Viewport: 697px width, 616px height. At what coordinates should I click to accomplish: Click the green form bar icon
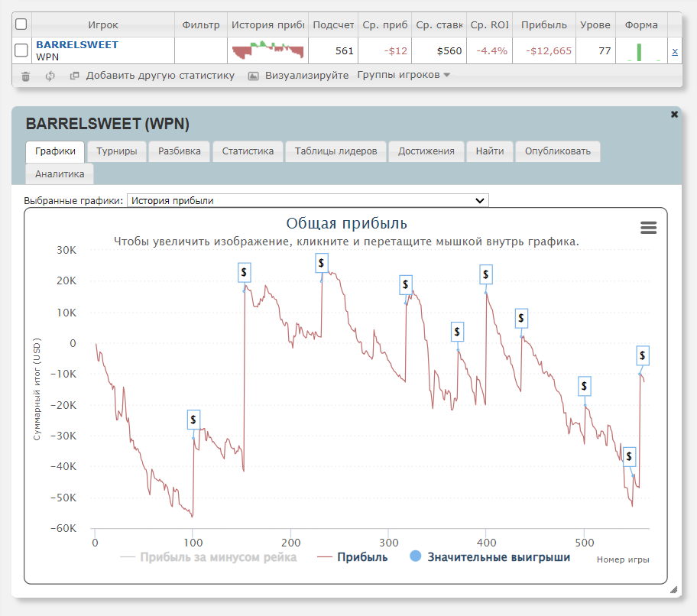(639, 51)
